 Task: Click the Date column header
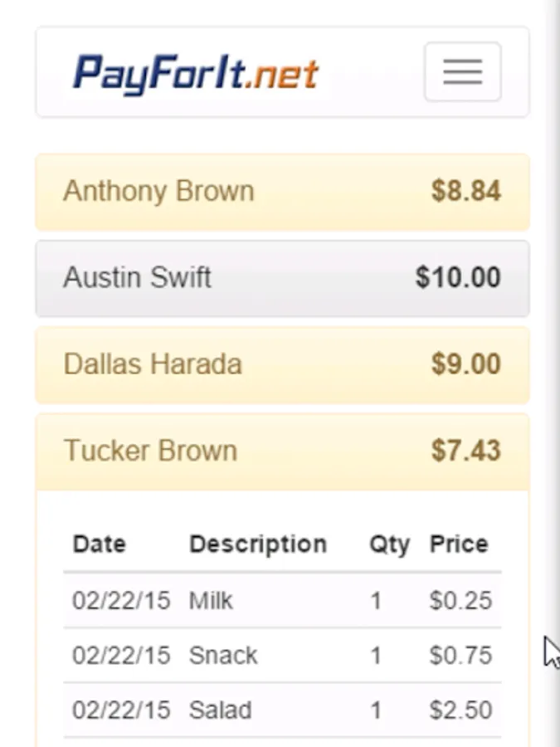click(100, 544)
